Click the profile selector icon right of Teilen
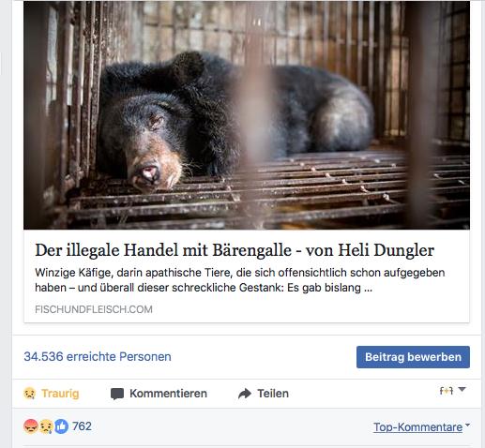The width and height of the screenshot is (485, 448). pyautogui.click(x=447, y=391)
